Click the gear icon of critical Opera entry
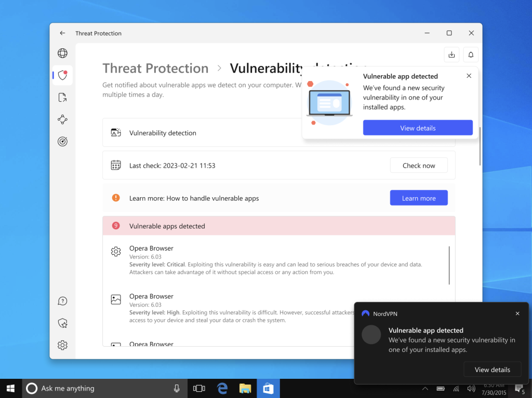The height and width of the screenshot is (398, 532). tap(116, 251)
